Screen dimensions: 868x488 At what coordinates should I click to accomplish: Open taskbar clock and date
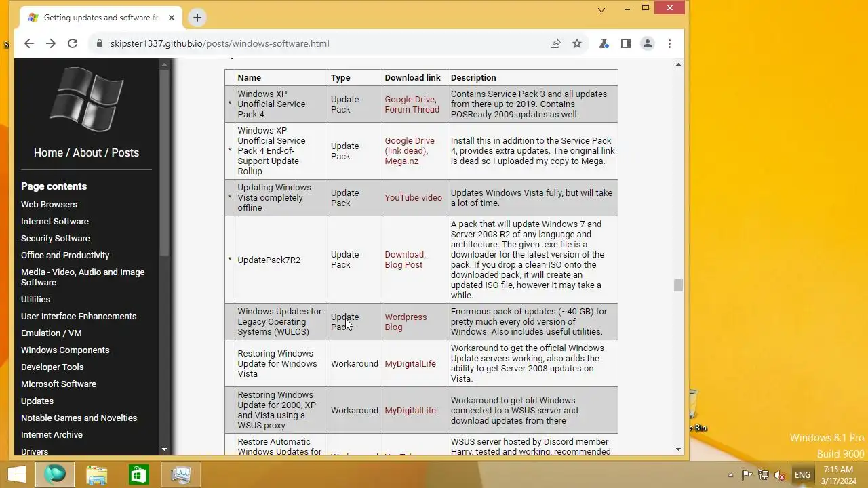(838, 474)
